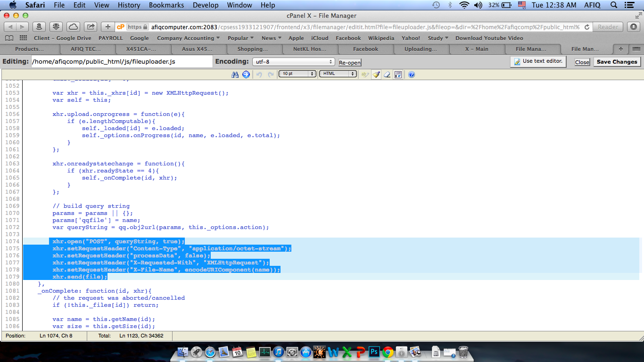The height and width of the screenshot is (362, 644).
Task: Click Spotlight search magnifier icon
Action: (614, 5)
